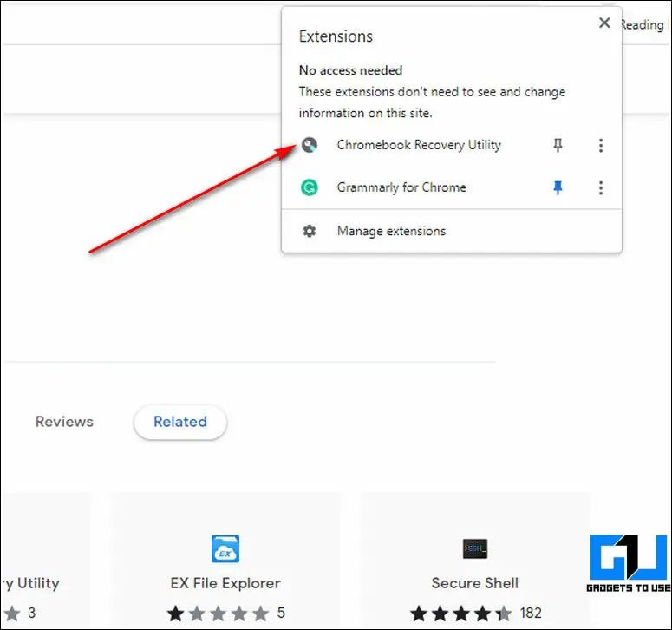Open the Reading list button in bookmarks bar
Viewport: 672px width, 630px height.
(645, 25)
